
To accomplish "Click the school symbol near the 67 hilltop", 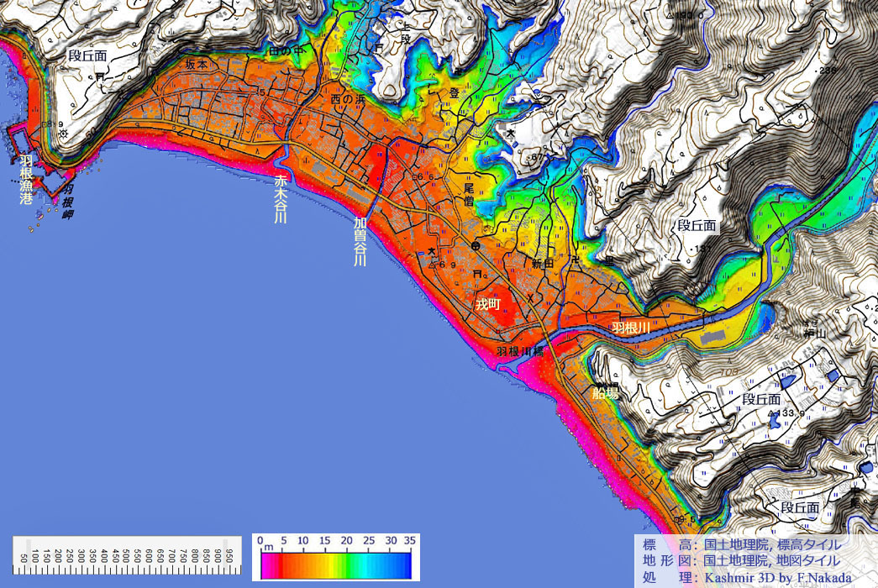I will point(509,132).
